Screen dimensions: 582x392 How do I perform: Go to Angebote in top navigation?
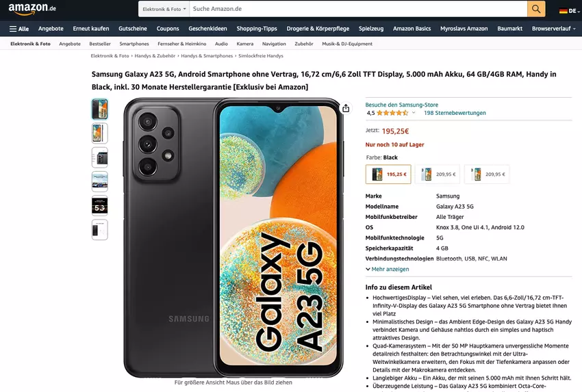point(51,29)
